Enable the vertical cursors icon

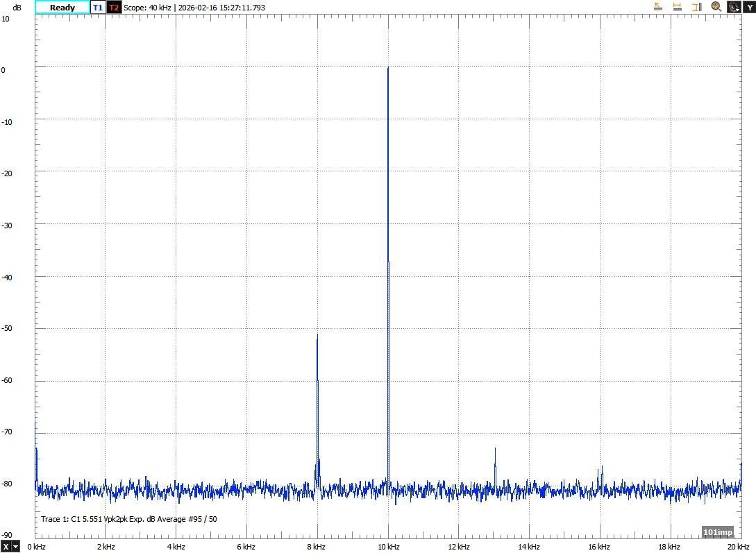pyautogui.click(x=696, y=7)
